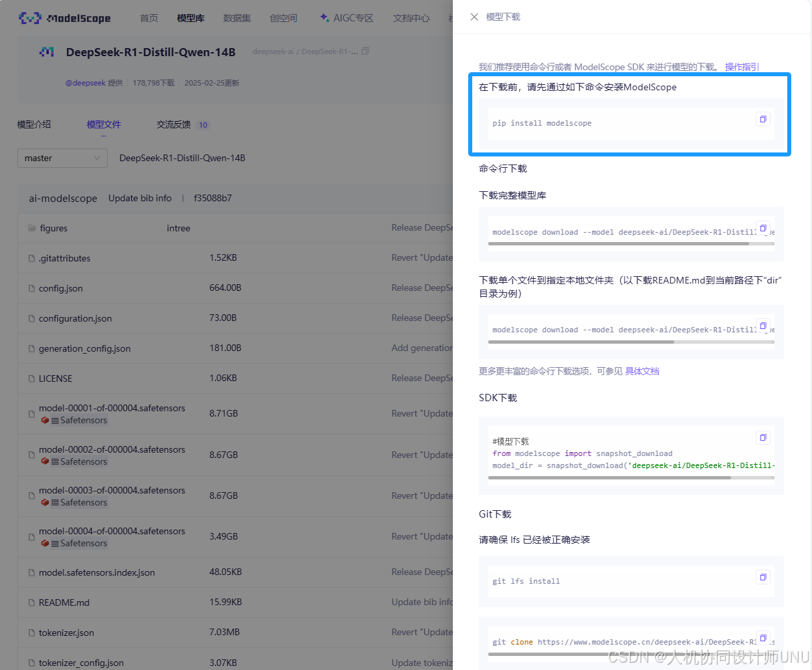This screenshot has width=812, height=670.
Task: Open the master branch dropdown
Action: [62, 158]
